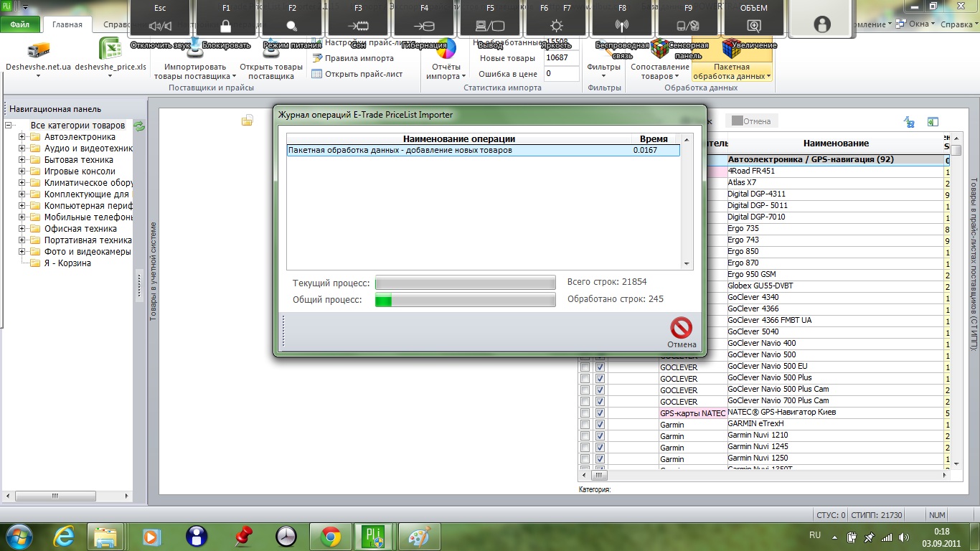Screen dimensions: 980x551
Task: Click the red pushpin taskbar icon
Action: pos(245,536)
